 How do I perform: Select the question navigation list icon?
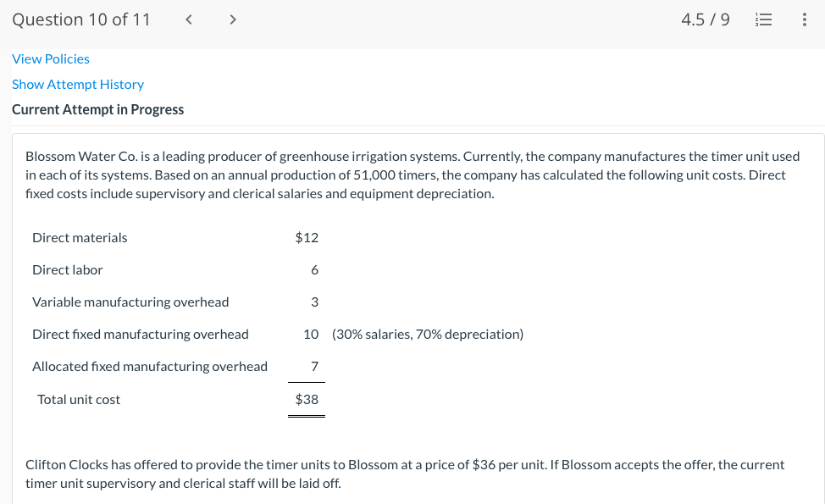pos(763,19)
